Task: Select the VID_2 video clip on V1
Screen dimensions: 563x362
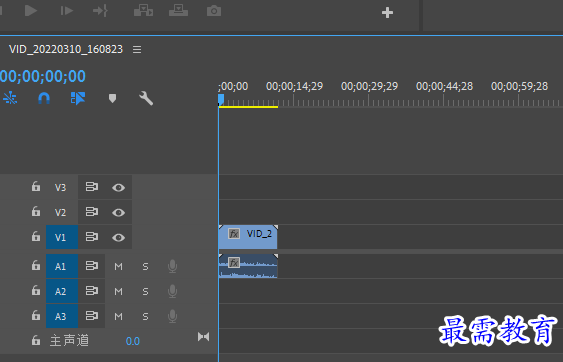Action: click(248, 237)
